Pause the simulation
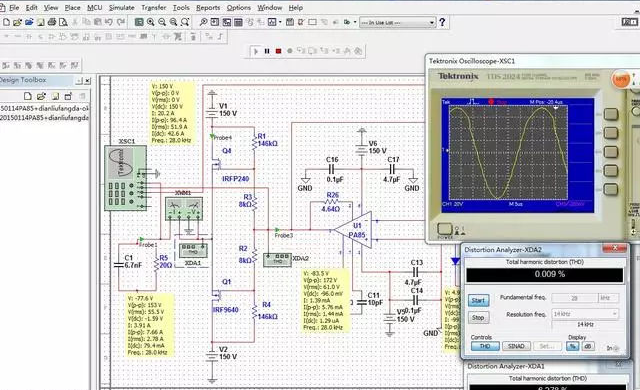Screen dimensions: 640x390 pyautogui.click(x=267, y=51)
